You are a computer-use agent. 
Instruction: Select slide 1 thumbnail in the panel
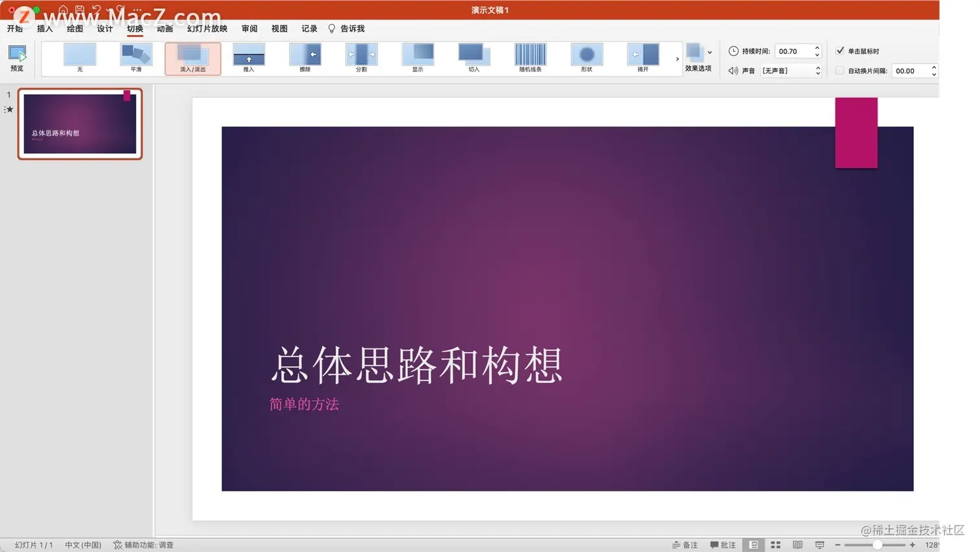pyautogui.click(x=80, y=124)
